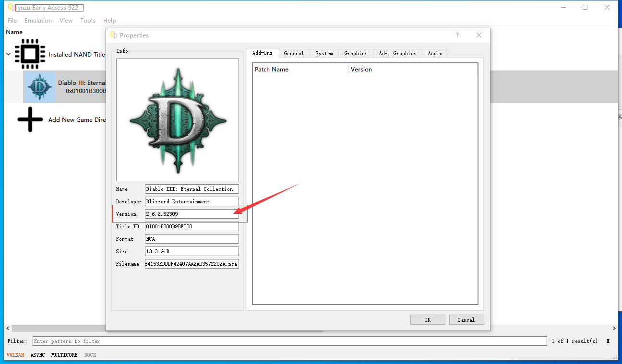Image resolution: width=622 pixels, height=364 pixels.
Task: Open the File menu
Action: [x=12, y=21]
